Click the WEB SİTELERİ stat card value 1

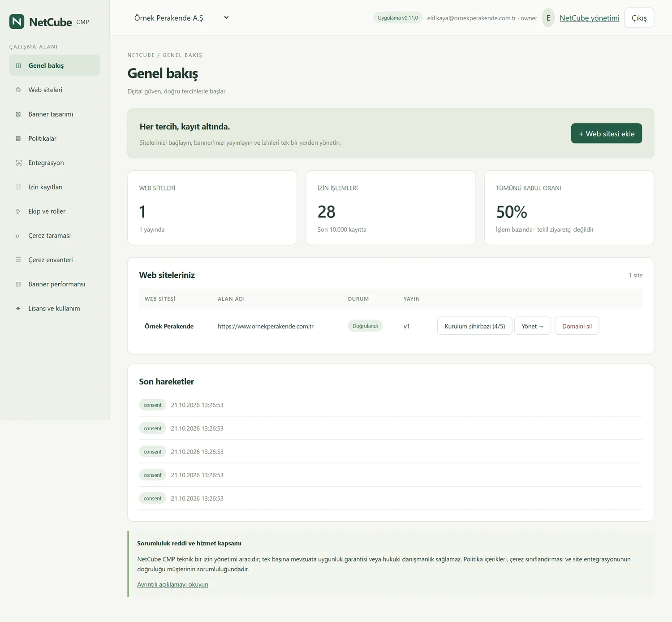click(x=142, y=212)
